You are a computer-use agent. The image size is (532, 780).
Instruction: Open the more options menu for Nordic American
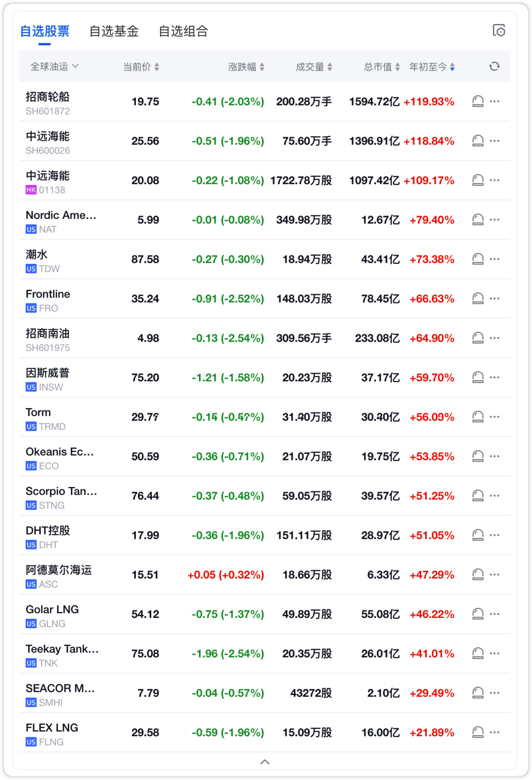[x=495, y=220]
